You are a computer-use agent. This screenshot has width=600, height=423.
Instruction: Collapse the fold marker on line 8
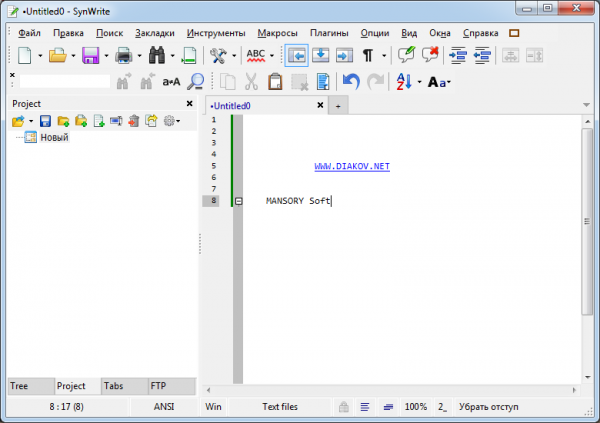(x=238, y=201)
